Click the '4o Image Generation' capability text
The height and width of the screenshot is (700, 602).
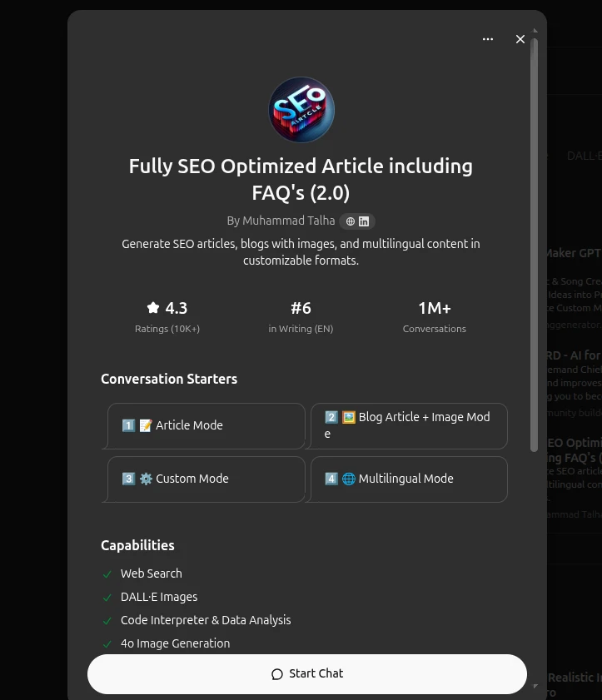tap(176, 643)
